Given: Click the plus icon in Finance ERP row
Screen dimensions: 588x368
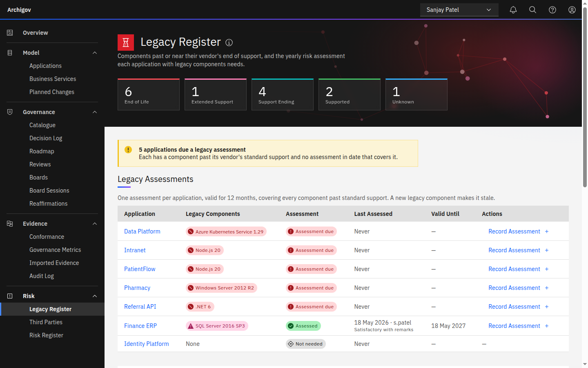Looking at the screenshot, I should pyautogui.click(x=547, y=326).
